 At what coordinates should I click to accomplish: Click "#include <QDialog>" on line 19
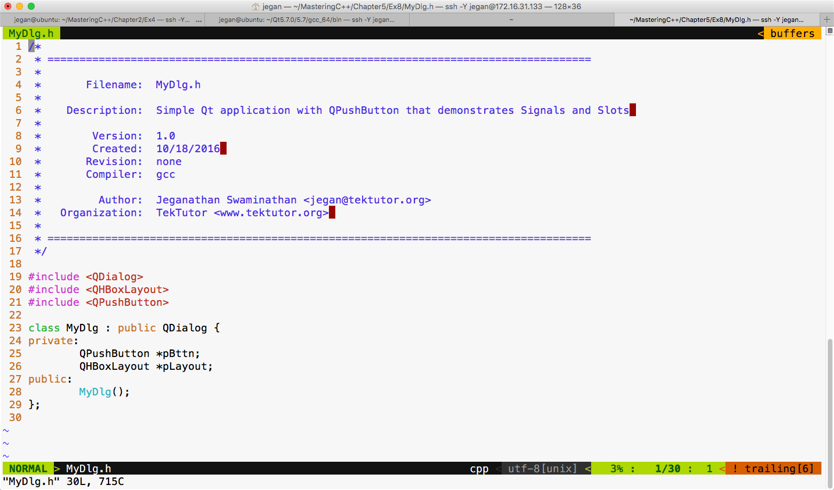tap(86, 277)
